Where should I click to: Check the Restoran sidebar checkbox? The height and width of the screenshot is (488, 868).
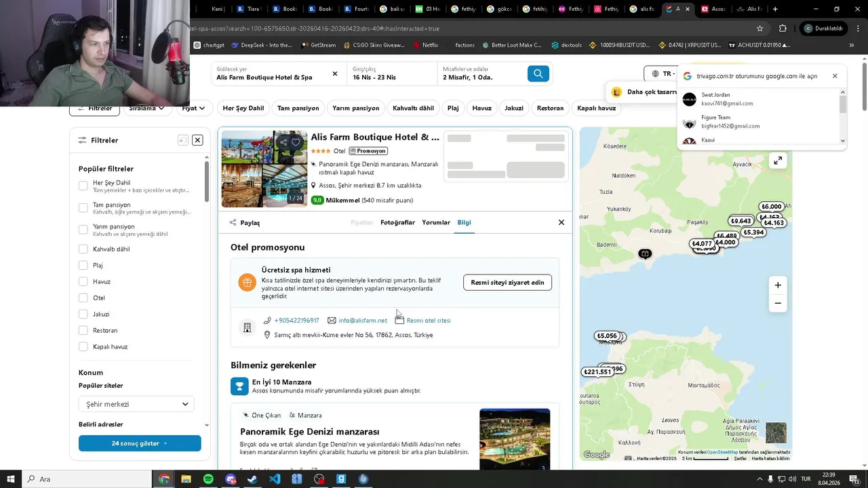coord(83,330)
